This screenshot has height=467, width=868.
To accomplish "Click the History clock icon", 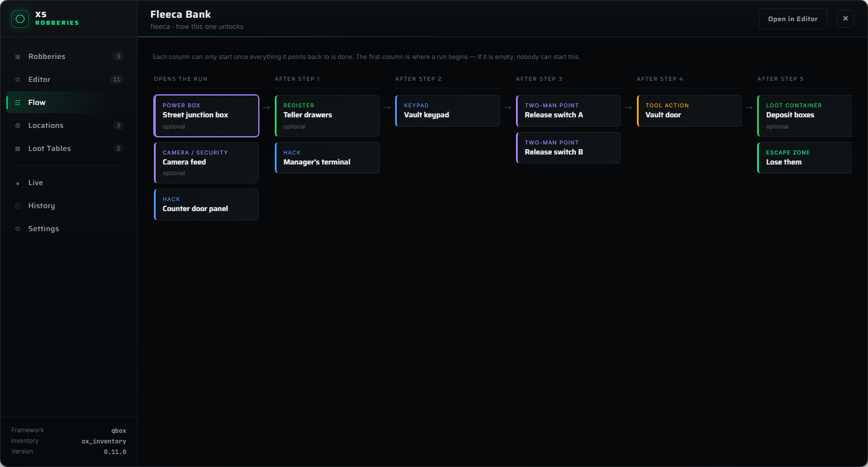I will 18,206.
